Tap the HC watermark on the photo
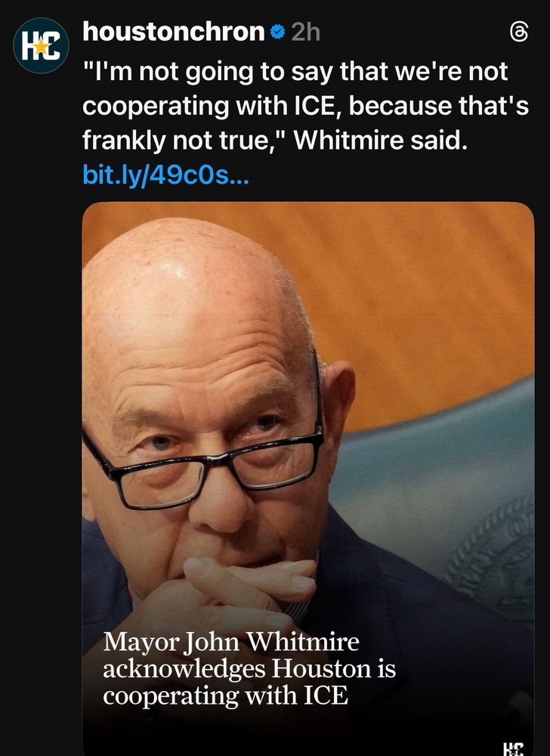The width and height of the screenshot is (550, 756). click(x=512, y=748)
